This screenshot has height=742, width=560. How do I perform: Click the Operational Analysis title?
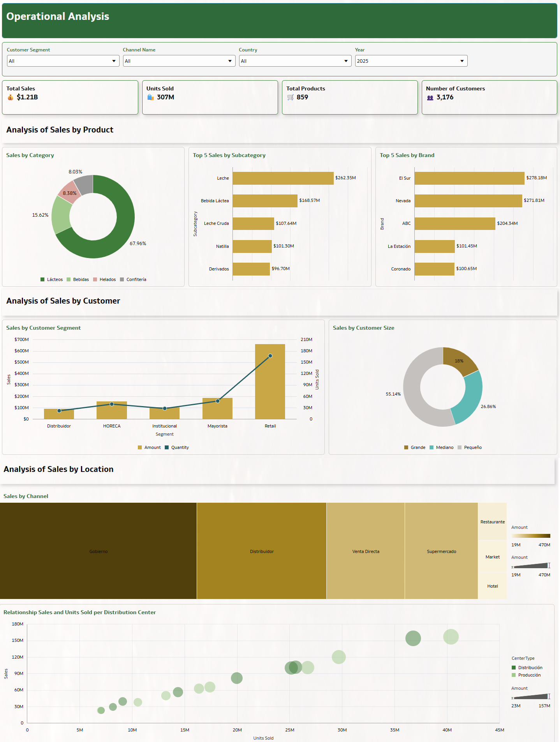point(58,16)
